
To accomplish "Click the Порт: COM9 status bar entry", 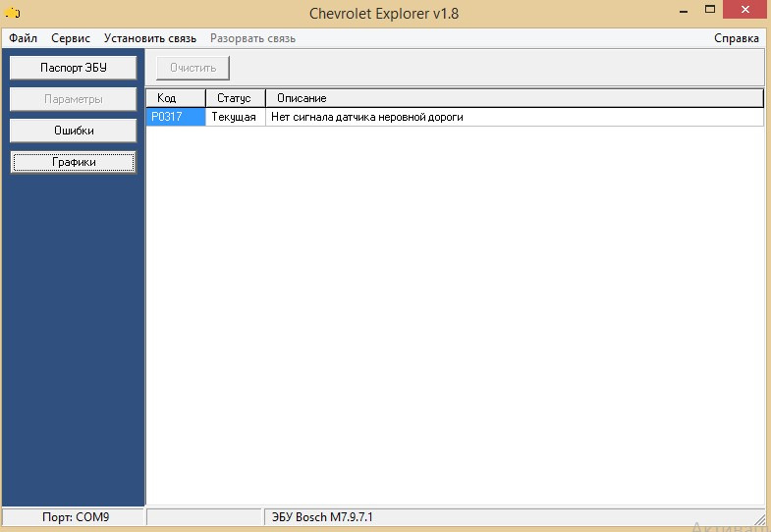I will pyautogui.click(x=74, y=516).
